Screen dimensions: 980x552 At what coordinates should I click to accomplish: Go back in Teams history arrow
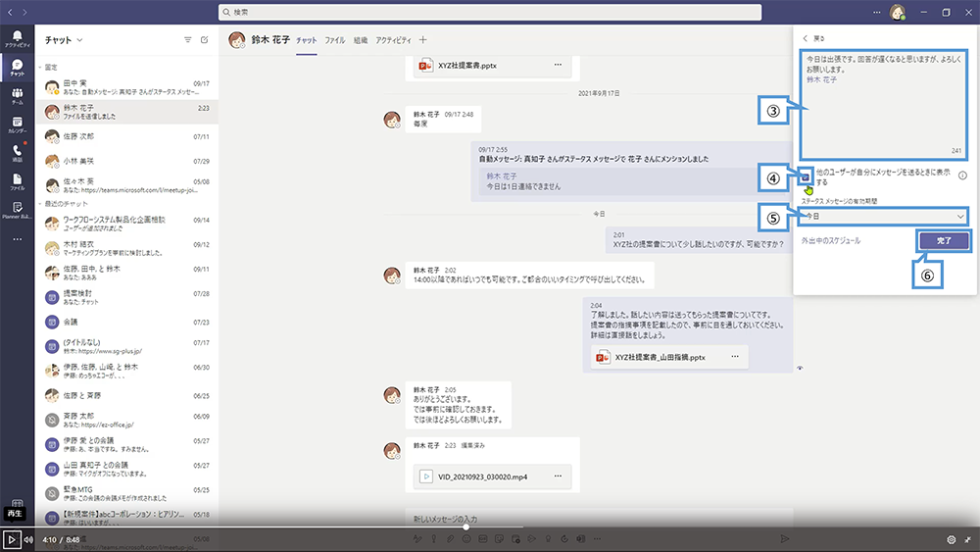tap(10, 12)
